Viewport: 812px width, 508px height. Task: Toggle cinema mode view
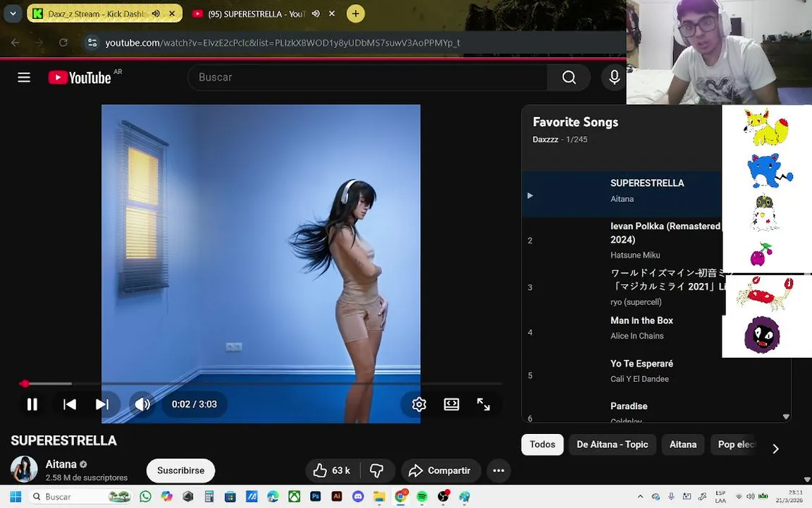tap(452, 404)
